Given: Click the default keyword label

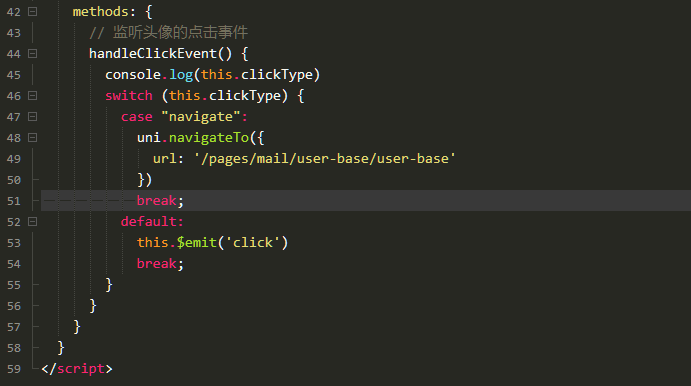Looking at the screenshot, I should 152,222.
